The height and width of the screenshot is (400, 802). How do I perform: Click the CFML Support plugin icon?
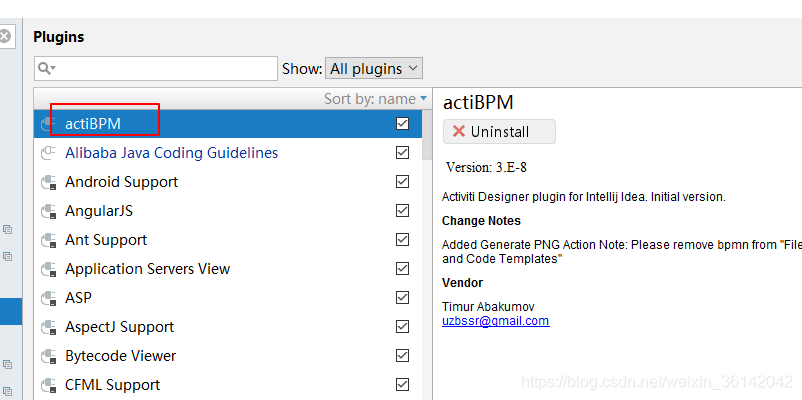click(x=48, y=385)
